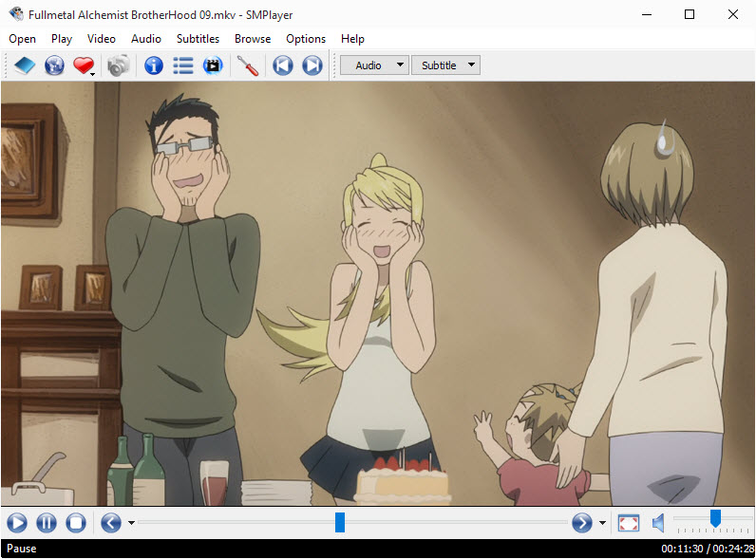Open the playlist list icon
Image resolution: width=756 pixels, height=559 pixels.
[x=183, y=65]
